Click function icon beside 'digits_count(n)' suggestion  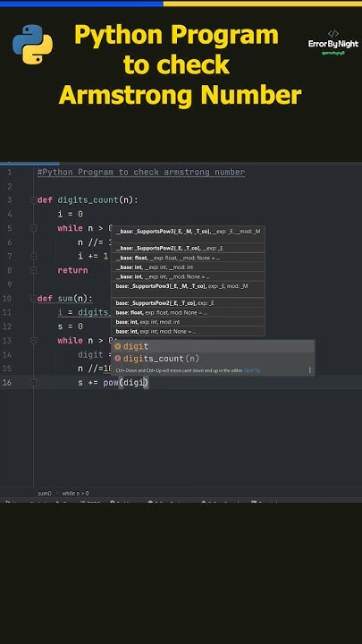click(x=118, y=359)
